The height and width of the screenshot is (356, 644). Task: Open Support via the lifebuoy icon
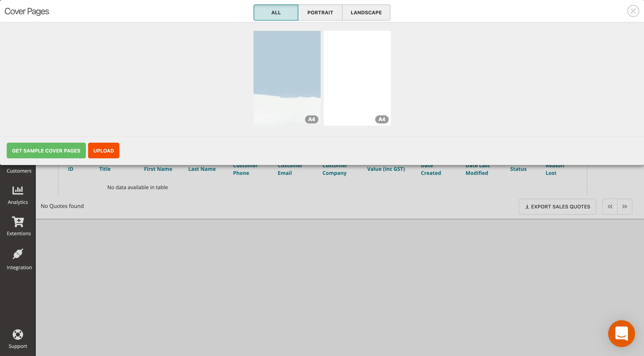[x=18, y=339]
